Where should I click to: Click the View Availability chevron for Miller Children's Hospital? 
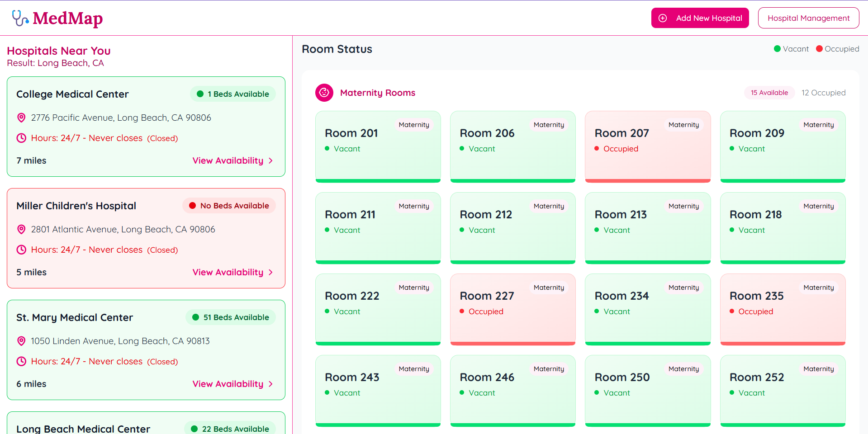tap(270, 272)
